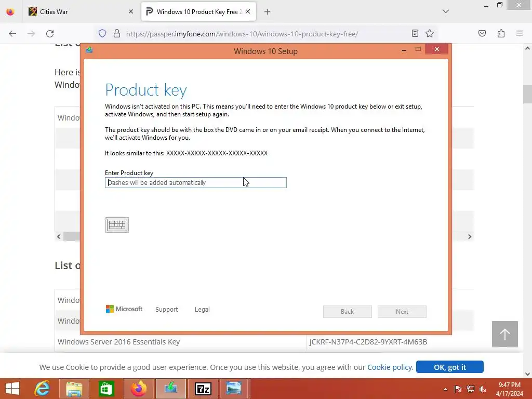Reload the current page
The image size is (532, 399).
pyautogui.click(x=50, y=34)
